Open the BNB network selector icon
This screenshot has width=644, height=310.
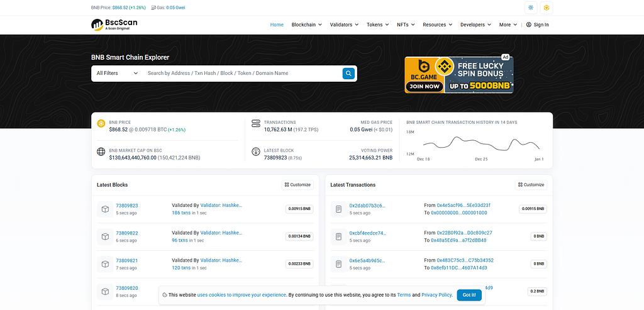pyautogui.click(x=547, y=8)
